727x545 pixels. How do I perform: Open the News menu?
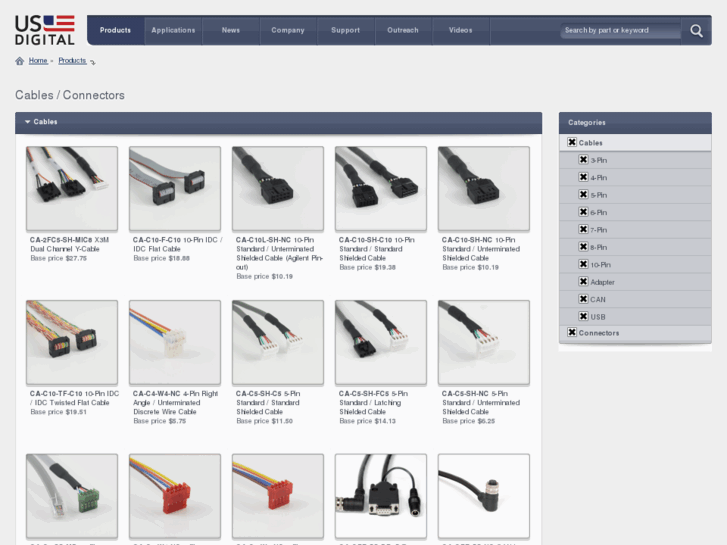[x=231, y=30]
